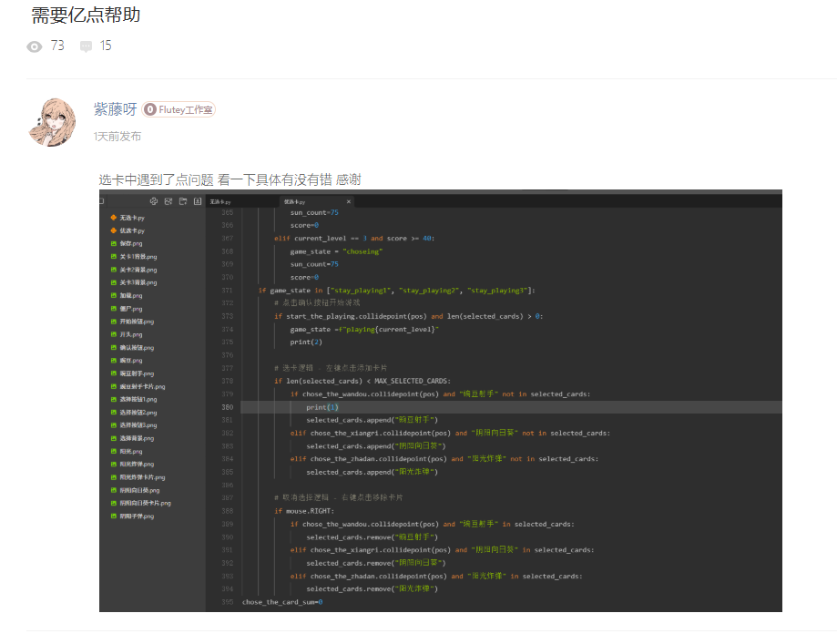Click the python icon beside 无选卡.py

113,219
